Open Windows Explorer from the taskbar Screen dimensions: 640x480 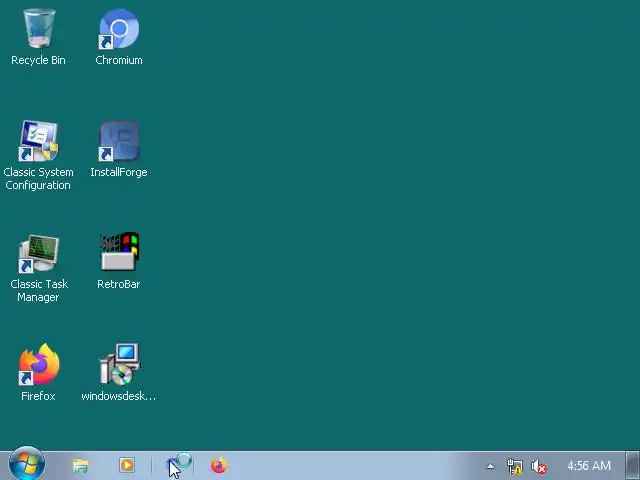tap(80, 465)
